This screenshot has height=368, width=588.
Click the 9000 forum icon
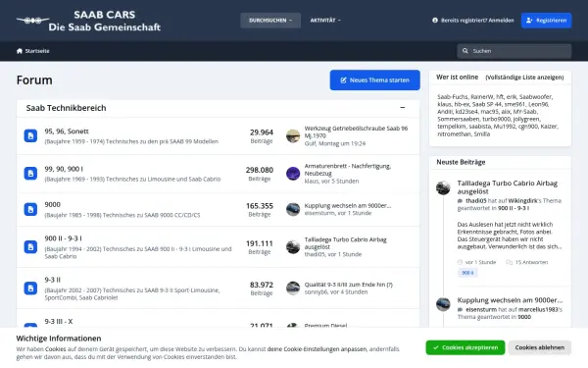coord(30,209)
